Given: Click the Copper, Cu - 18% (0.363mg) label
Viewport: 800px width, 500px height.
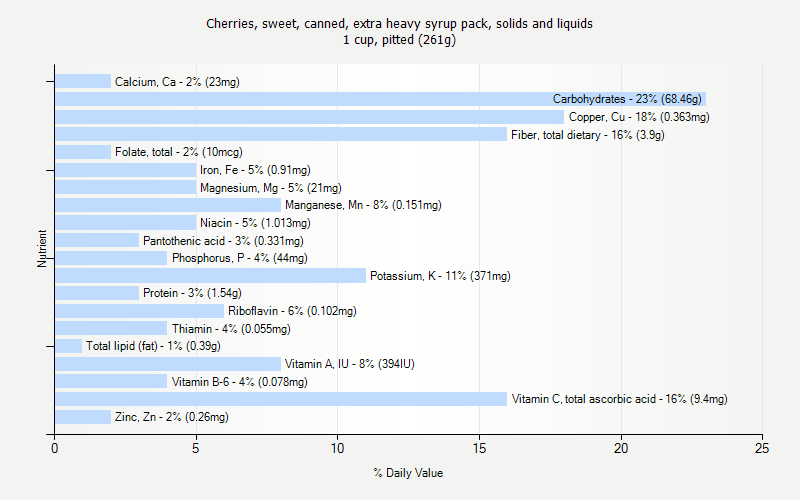Looking at the screenshot, I should click(x=639, y=117).
